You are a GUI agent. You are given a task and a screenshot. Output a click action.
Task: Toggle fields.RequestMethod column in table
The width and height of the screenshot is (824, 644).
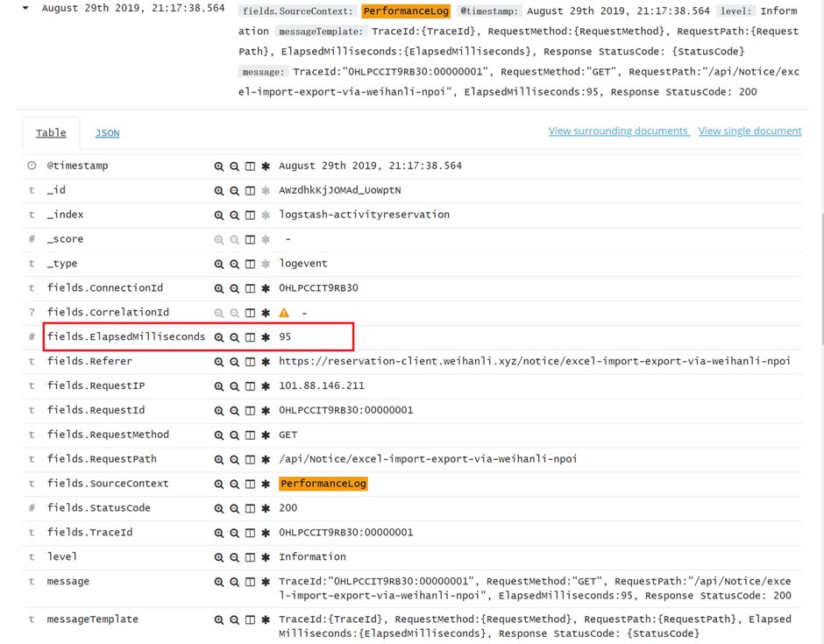coord(250,435)
